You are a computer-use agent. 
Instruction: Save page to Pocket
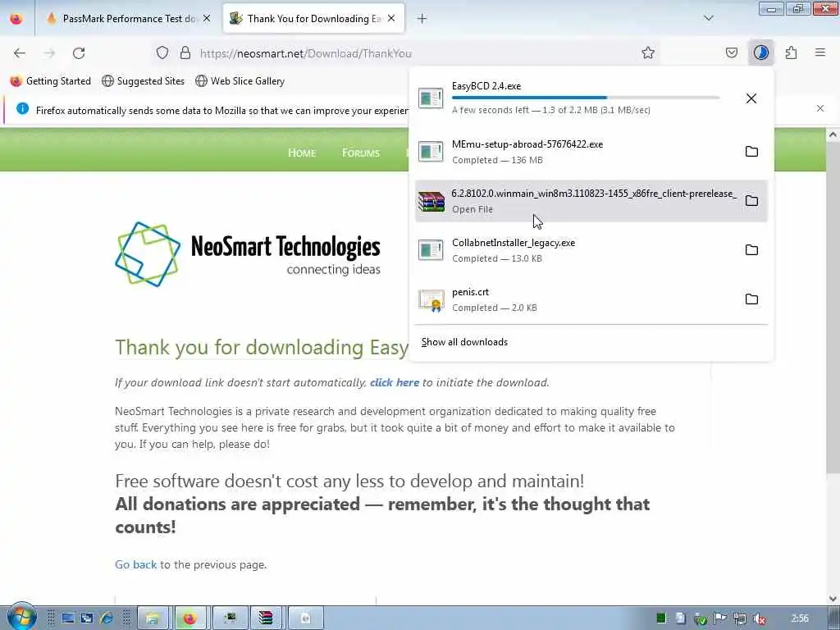[731, 53]
